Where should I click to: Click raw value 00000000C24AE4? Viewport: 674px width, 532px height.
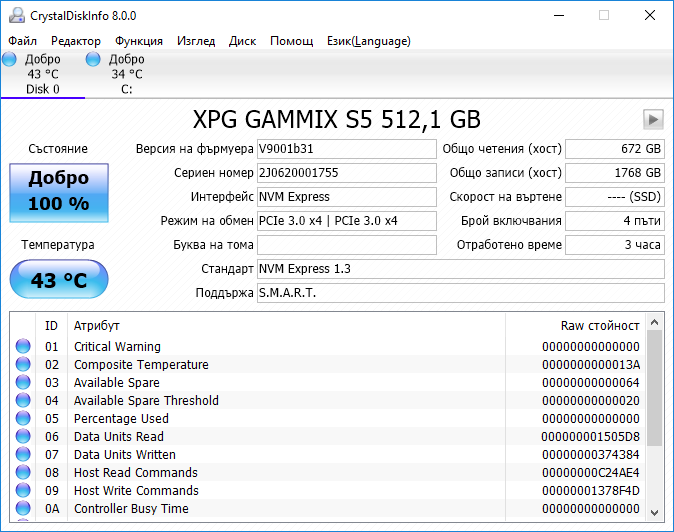591,473
